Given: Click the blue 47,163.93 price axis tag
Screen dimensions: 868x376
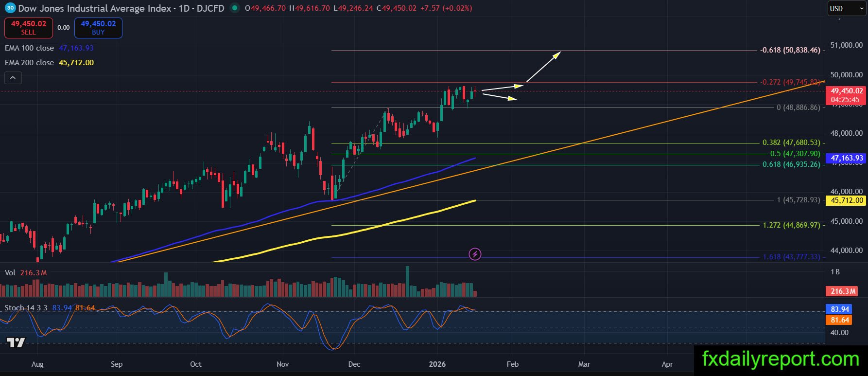Looking at the screenshot, I should (847, 158).
